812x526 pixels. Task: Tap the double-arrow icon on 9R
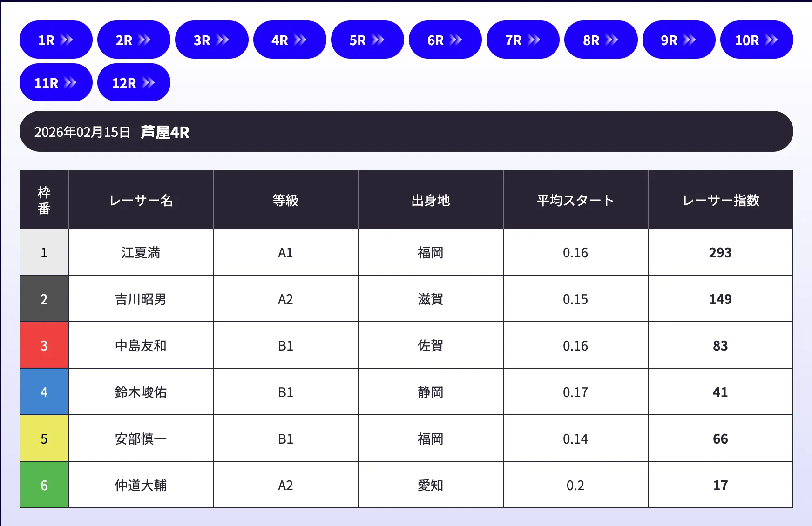[690, 40]
